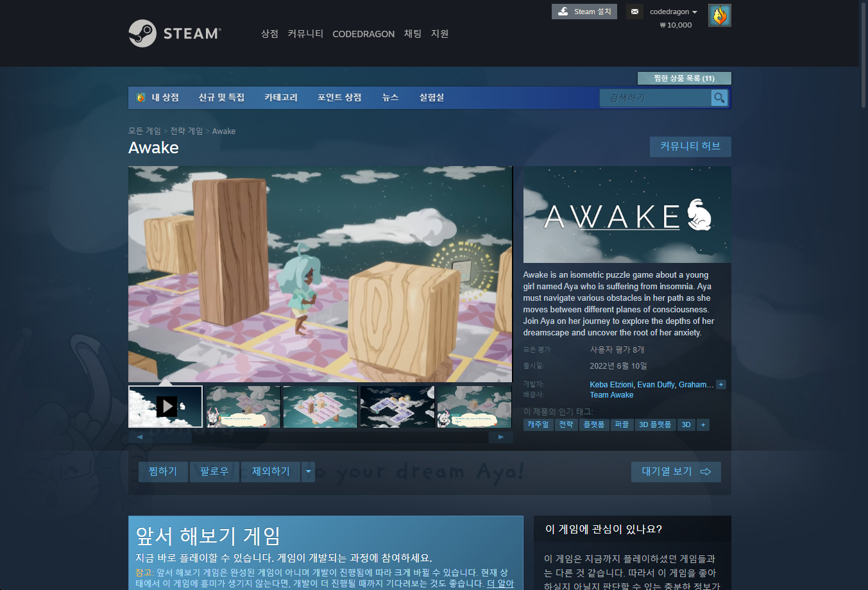Add a tag with plus button
Image resolution: width=868 pixels, height=590 pixels.
pos(703,425)
